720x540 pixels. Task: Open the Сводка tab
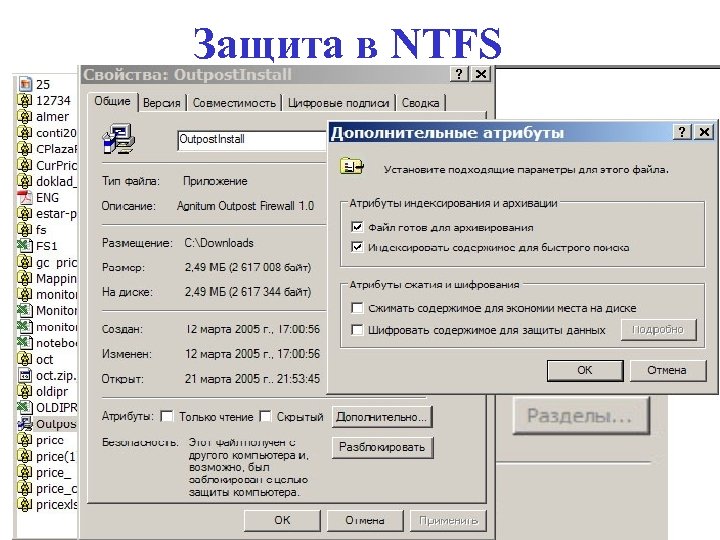421,103
